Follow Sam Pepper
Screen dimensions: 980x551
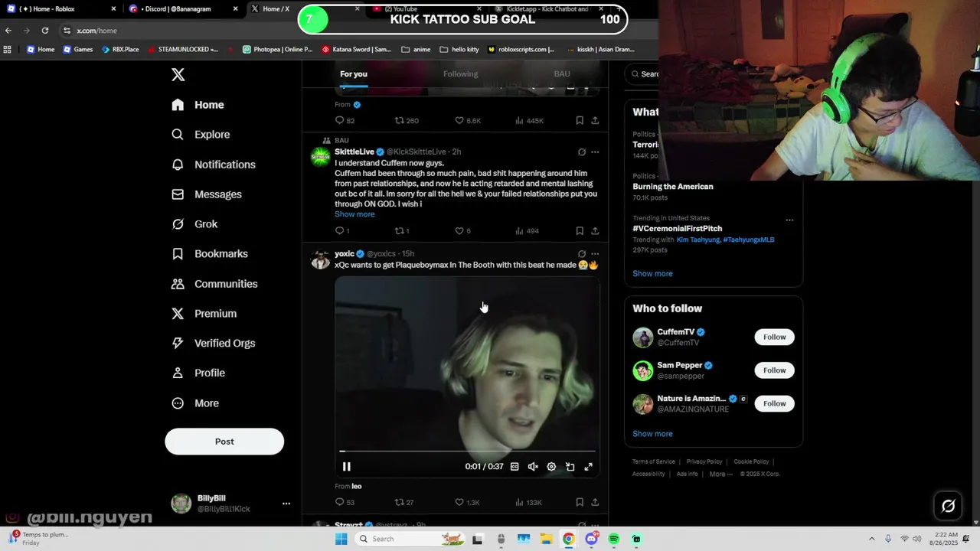(x=774, y=370)
